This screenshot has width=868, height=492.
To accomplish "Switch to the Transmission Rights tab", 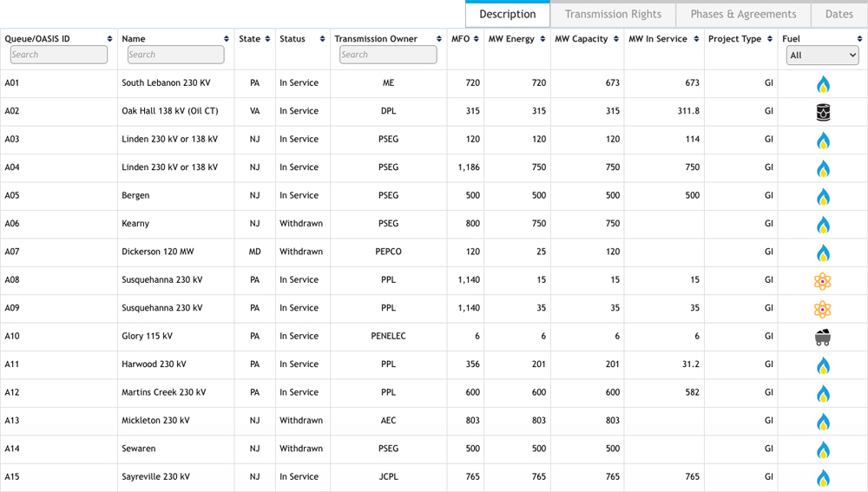I will (613, 14).
